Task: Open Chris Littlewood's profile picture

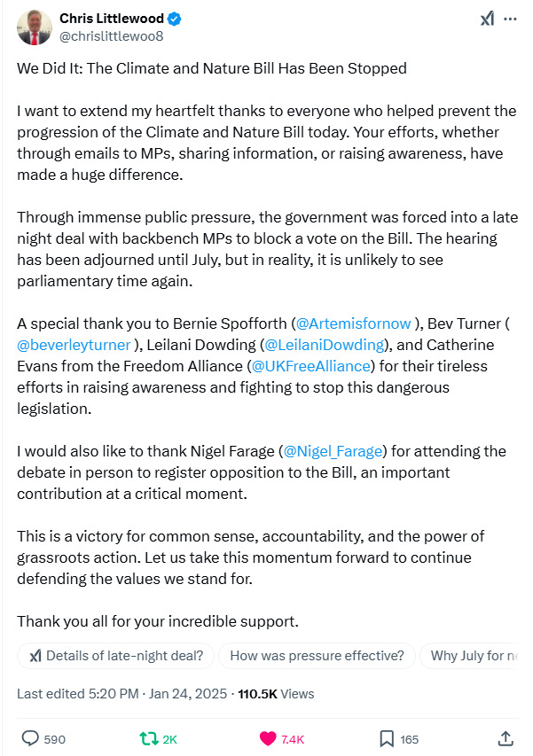Action: 34,27
